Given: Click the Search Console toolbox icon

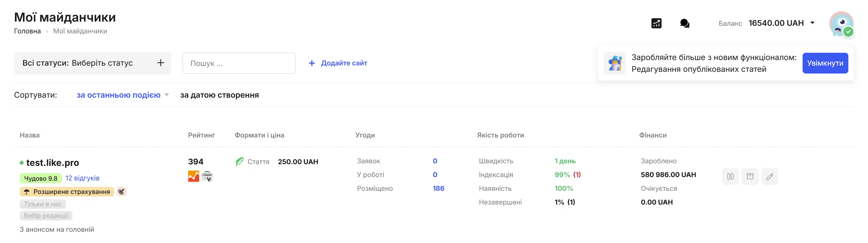Looking at the screenshot, I should point(207,176).
